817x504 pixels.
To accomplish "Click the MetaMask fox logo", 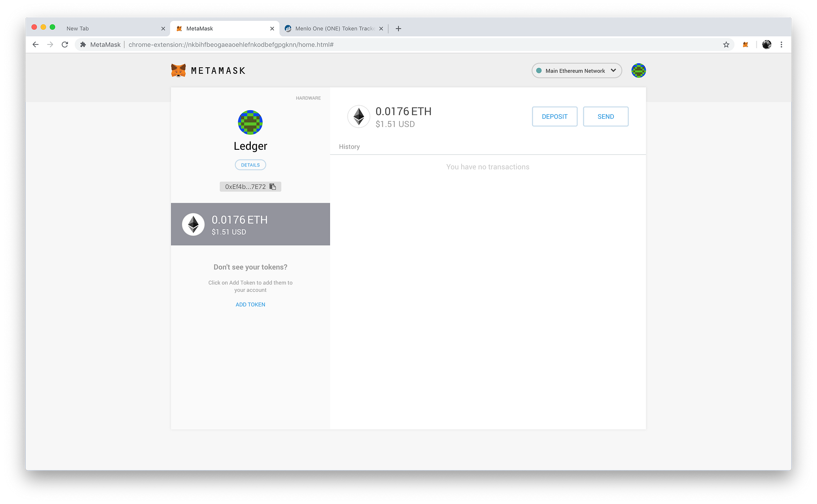I will click(x=179, y=71).
